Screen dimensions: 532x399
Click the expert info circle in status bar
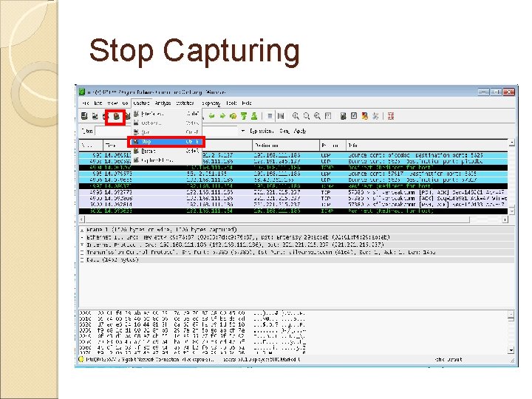81,359
